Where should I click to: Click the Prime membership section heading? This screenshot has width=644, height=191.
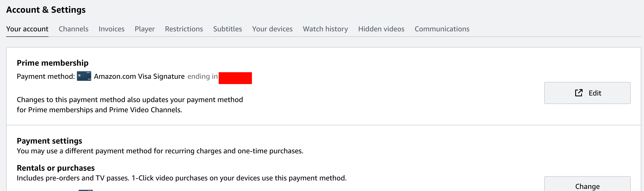(x=53, y=63)
